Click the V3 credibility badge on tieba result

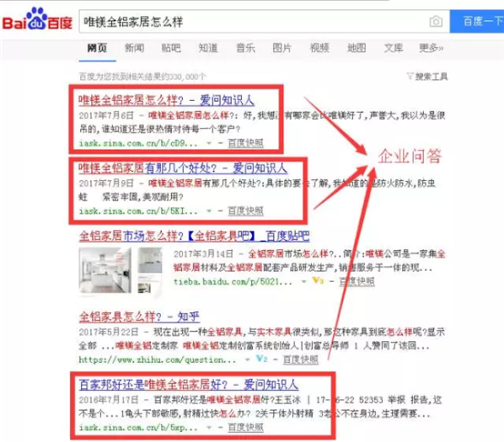point(318,281)
